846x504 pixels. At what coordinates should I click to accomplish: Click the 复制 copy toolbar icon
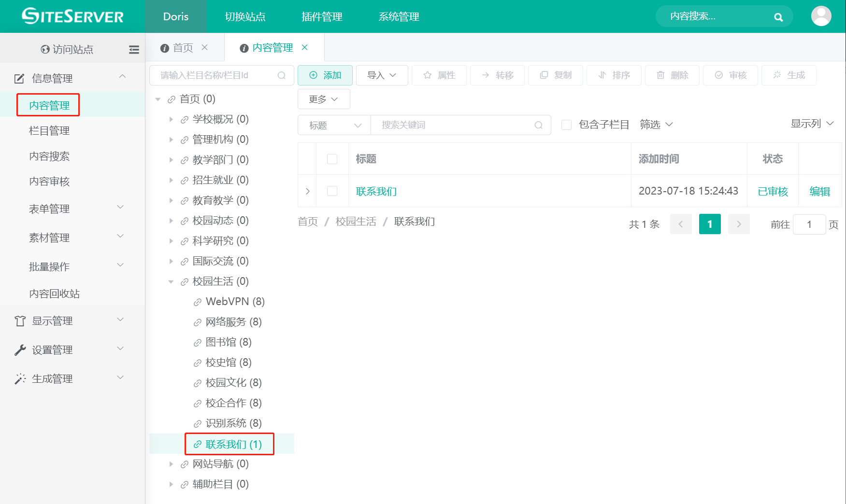tap(545, 75)
